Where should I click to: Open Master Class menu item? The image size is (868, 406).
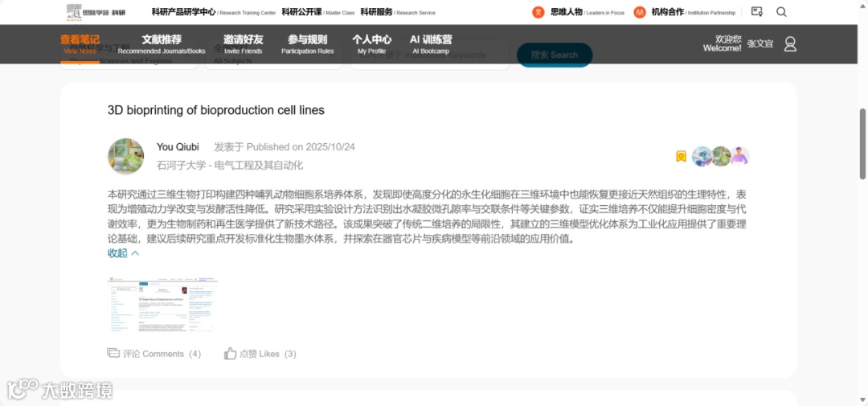[317, 11]
